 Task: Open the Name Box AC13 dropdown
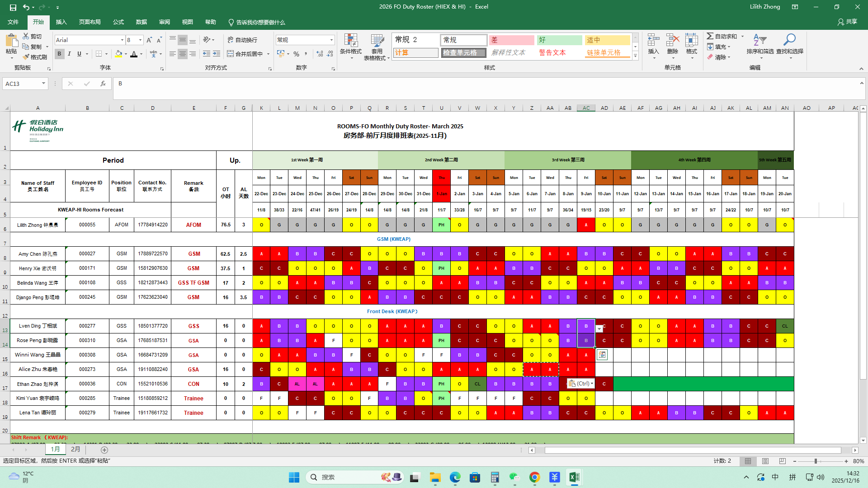tap(43, 84)
